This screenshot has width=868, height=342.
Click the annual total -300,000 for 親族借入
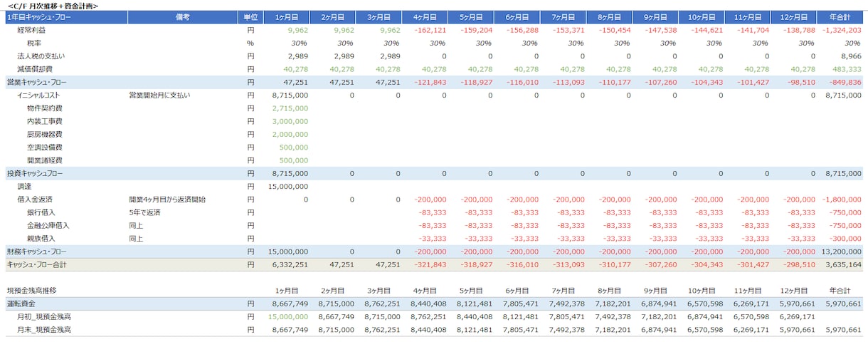pos(845,238)
